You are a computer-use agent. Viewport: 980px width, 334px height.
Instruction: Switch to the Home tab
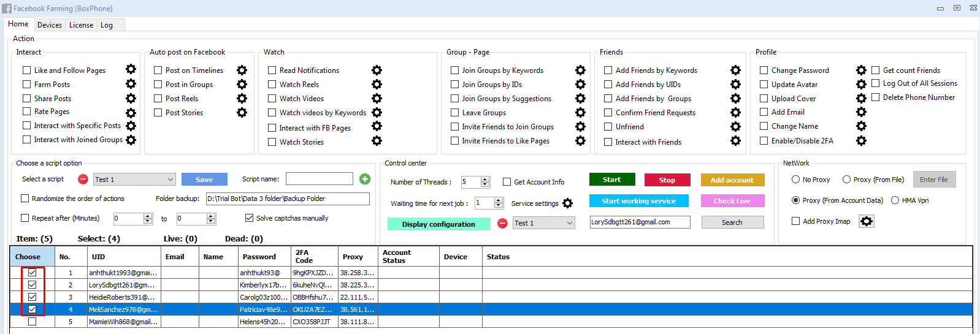pyautogui.click(x=18, y=24)
